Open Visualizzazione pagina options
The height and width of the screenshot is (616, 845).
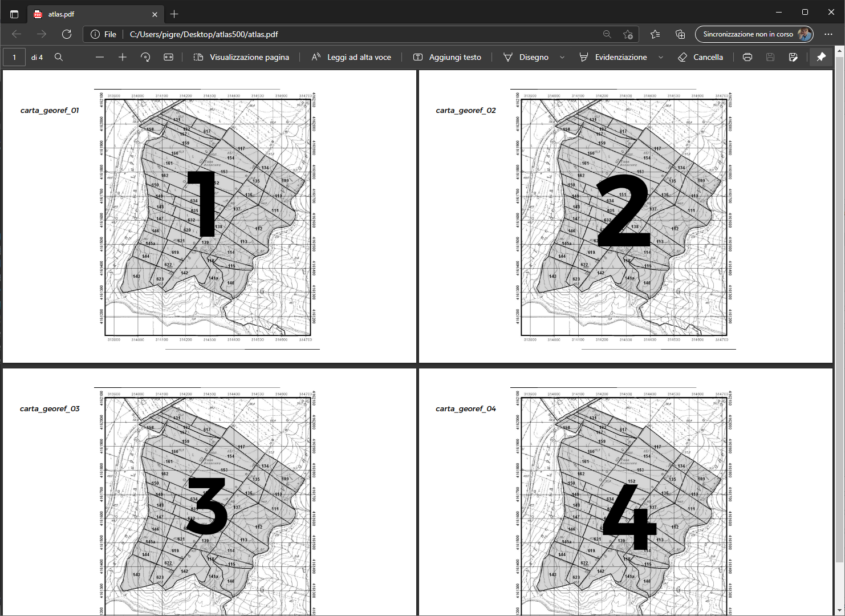coord(241,57)
